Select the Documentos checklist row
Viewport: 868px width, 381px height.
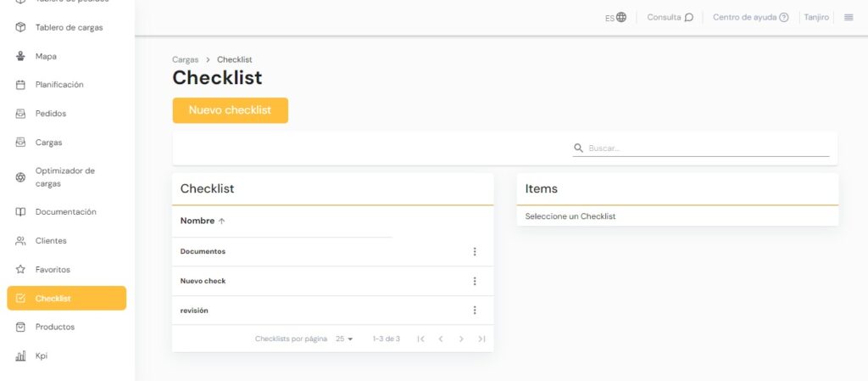pyautogui.click(x=203, y=251)
